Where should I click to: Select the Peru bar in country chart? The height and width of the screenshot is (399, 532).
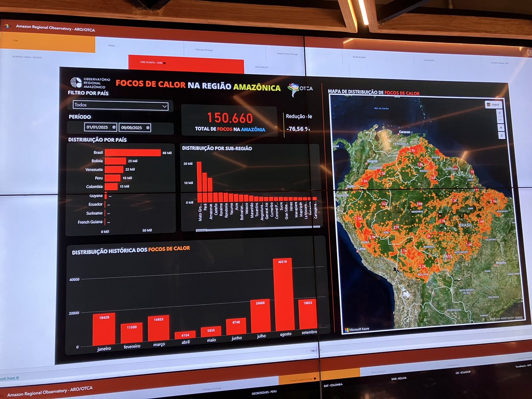(112, 178)
